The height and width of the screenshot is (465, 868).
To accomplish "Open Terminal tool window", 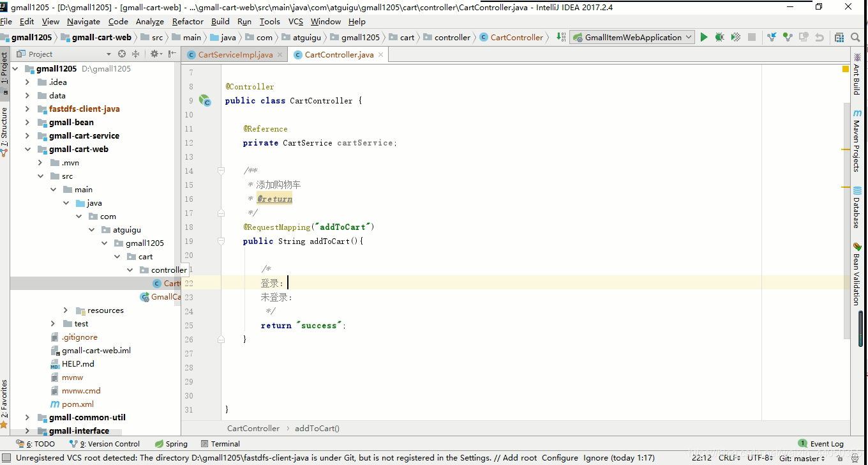I will point(220,443).
